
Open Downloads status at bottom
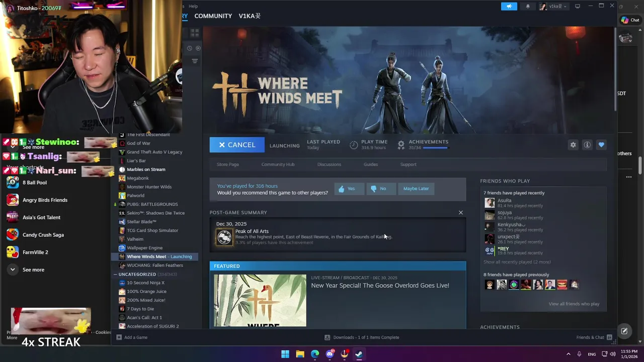coord(361,337)
